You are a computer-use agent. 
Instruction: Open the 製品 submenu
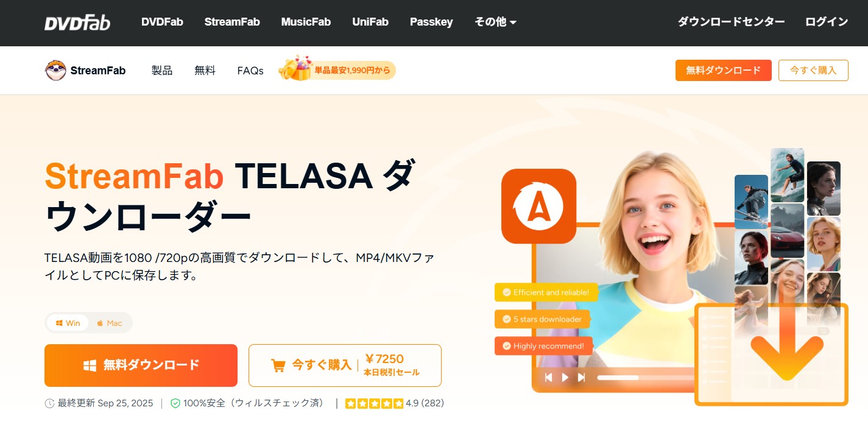click(x=162, y=71)
